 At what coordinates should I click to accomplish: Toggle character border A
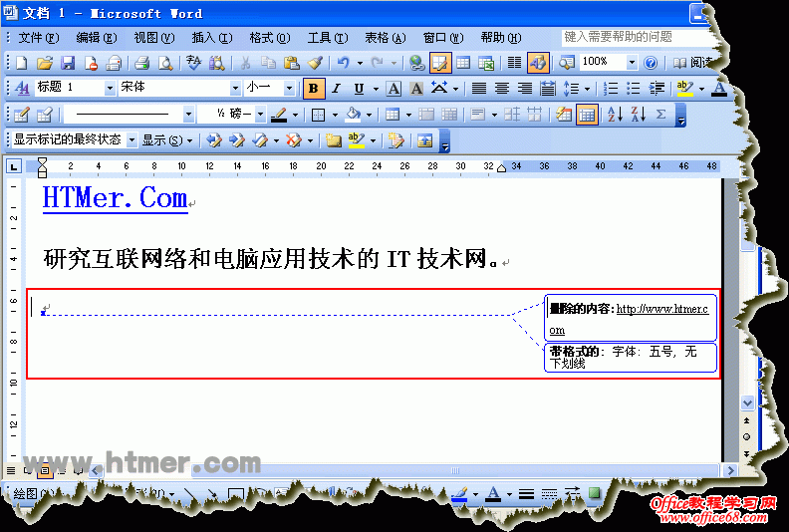click(394, 89)
